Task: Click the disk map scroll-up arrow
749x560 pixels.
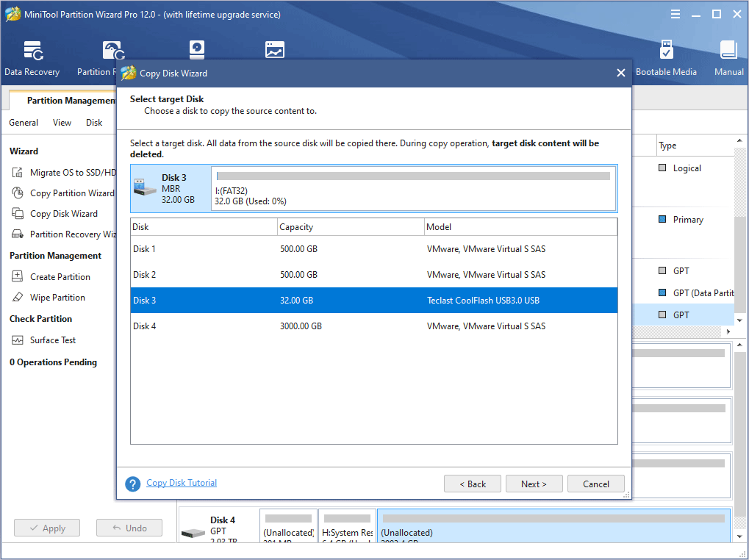Action: tap(740, 345)
